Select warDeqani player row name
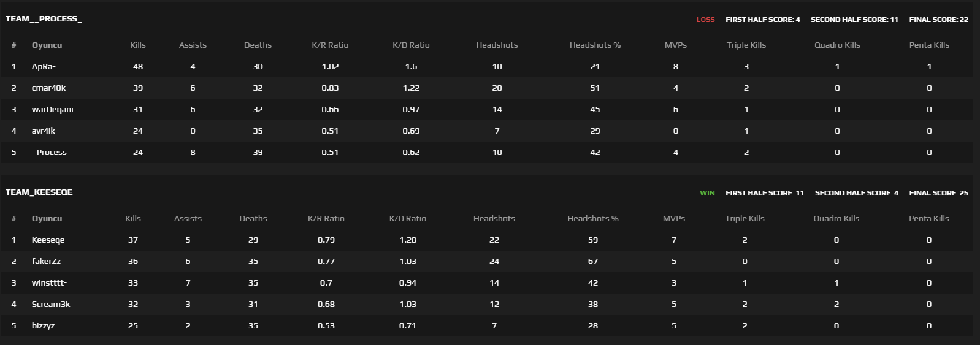 [x=52, y=109]
